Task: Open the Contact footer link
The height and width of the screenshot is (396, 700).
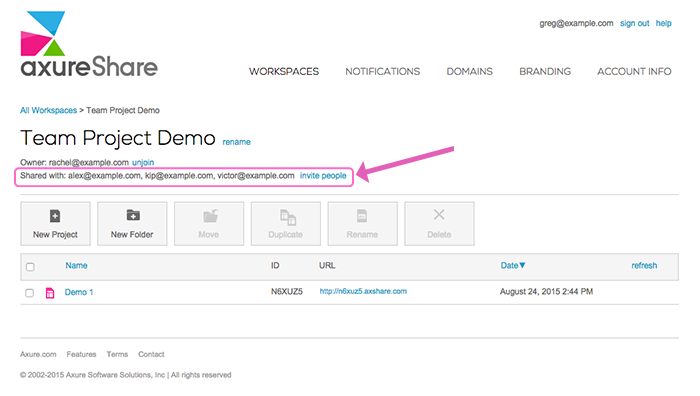Action: coord(151,354)
